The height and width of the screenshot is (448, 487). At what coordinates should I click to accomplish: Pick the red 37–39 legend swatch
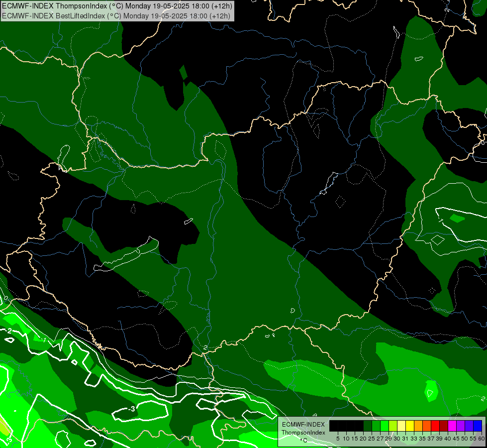pyautogui.click(x=435, y=426)
